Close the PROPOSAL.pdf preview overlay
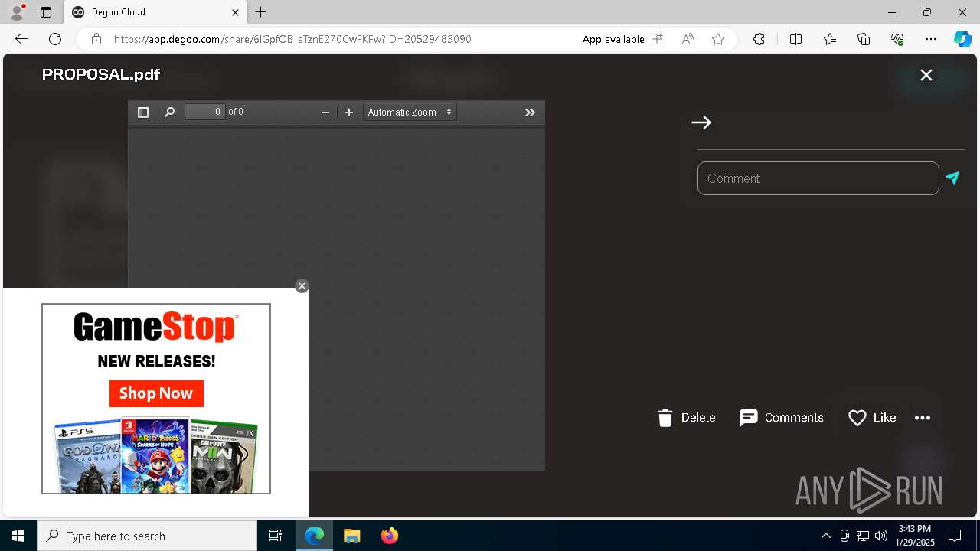 point(926,75)
